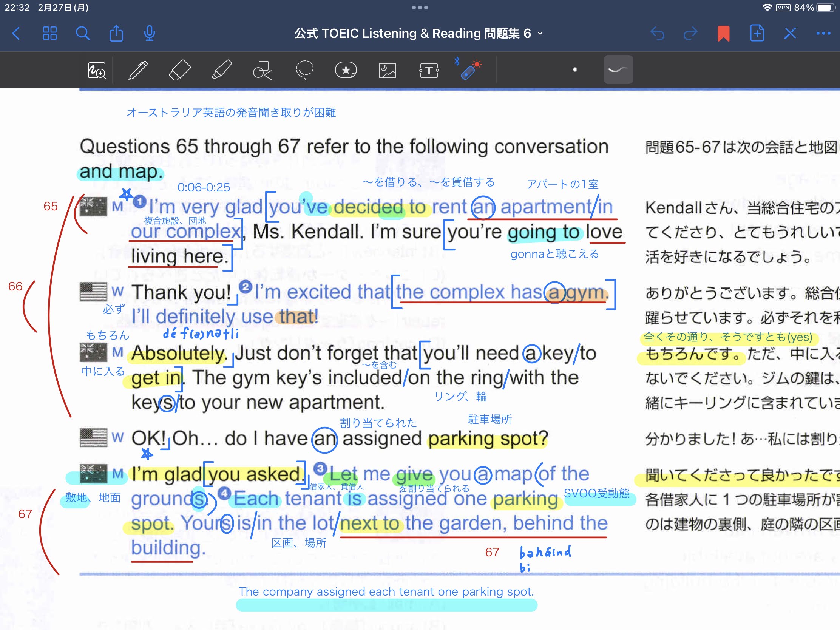The image size is (840, 630).
Task: Select the Image insert tool
Action: click(x=388, y=70)
